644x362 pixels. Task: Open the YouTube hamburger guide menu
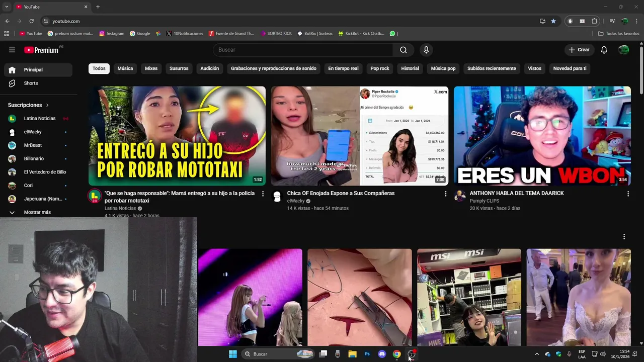tap(12, 50)
